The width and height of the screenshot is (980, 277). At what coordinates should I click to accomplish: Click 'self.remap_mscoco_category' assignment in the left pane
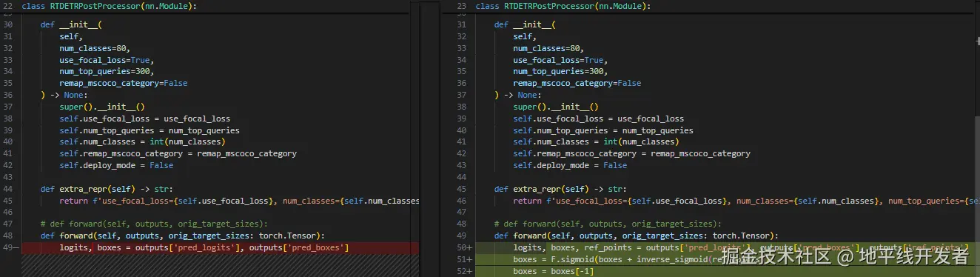tap(178, 154)
